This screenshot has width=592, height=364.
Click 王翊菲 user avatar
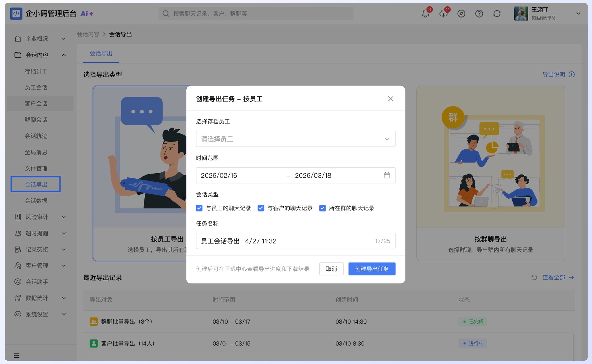click(521, 14)
